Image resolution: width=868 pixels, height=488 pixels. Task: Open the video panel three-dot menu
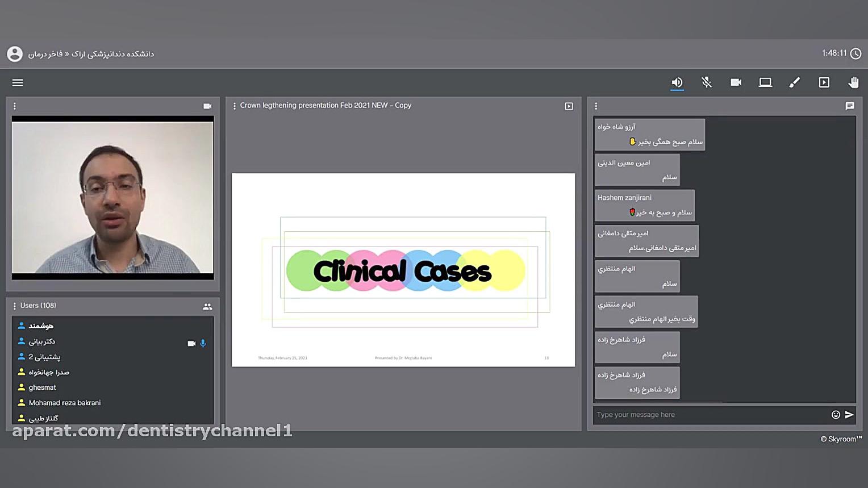[x=15, y=106]
